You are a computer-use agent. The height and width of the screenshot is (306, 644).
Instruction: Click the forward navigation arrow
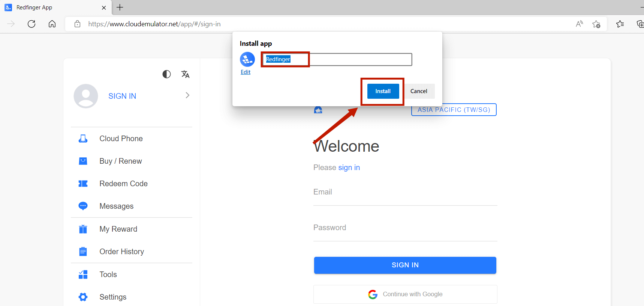tap(11, 24)
